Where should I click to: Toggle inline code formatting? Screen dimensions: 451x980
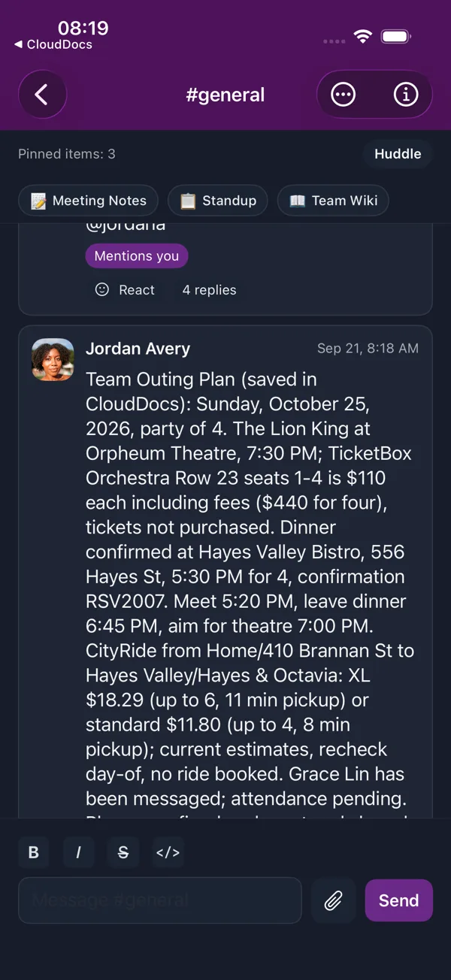pos(168,852)
